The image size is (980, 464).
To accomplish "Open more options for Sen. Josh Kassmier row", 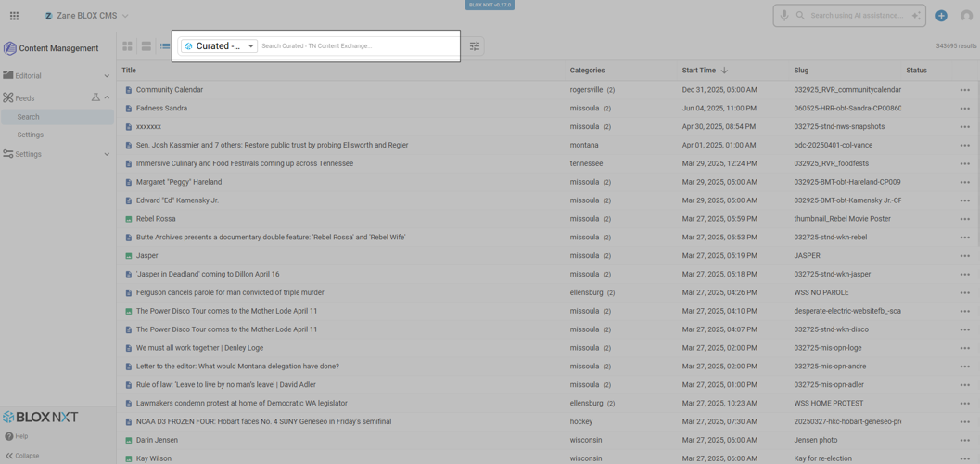I will [965, 145].
